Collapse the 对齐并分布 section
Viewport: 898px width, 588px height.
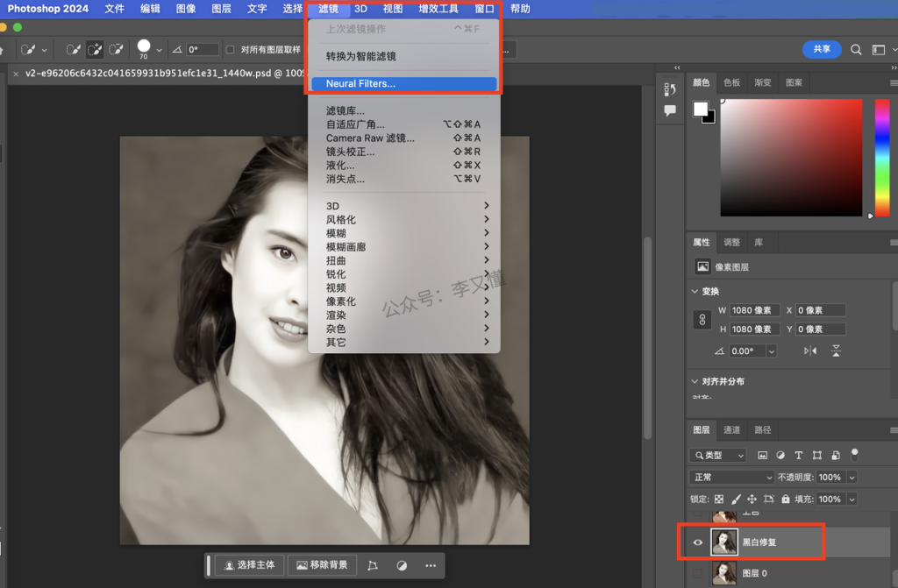(695, 381)
